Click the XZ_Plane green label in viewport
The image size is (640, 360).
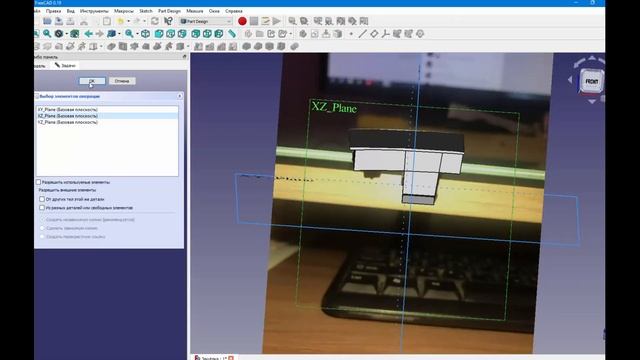pyautogui.click(x=334, y=107)
